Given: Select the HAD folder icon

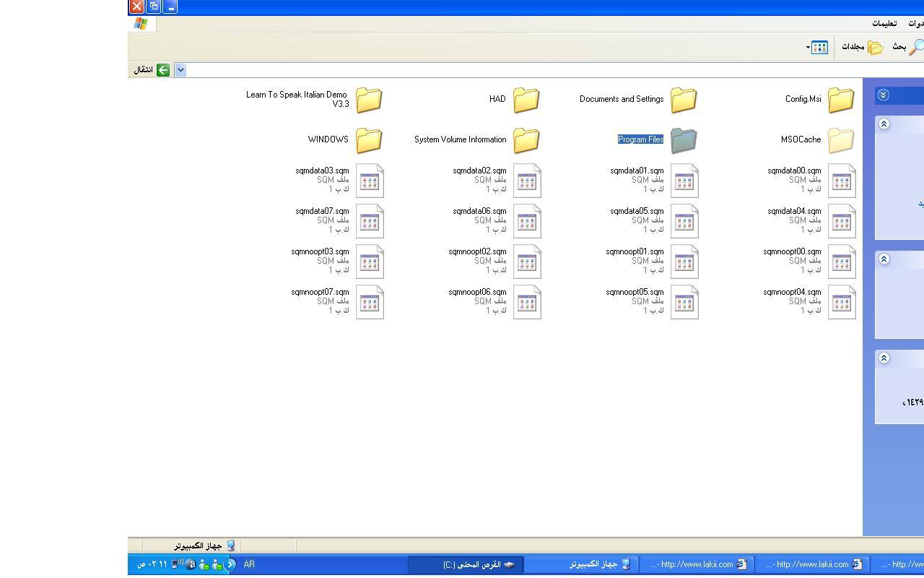Looking at the screenshot, I should click(x=526, y=100).
